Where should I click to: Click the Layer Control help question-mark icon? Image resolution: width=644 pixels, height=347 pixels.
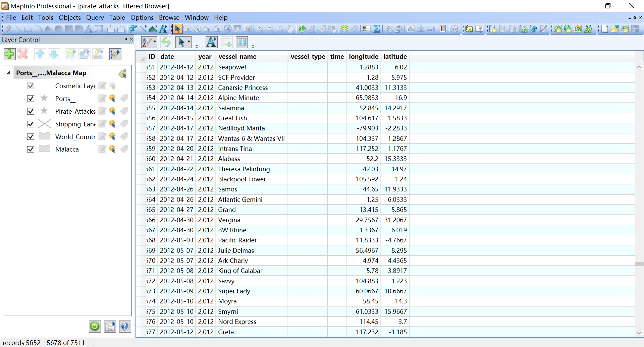125,326
